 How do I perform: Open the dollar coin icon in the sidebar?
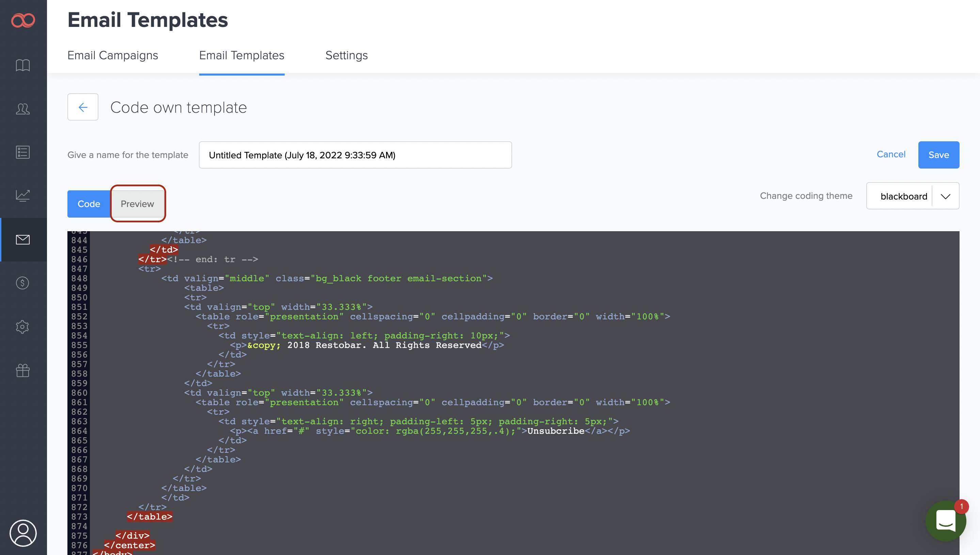[23, 283]
